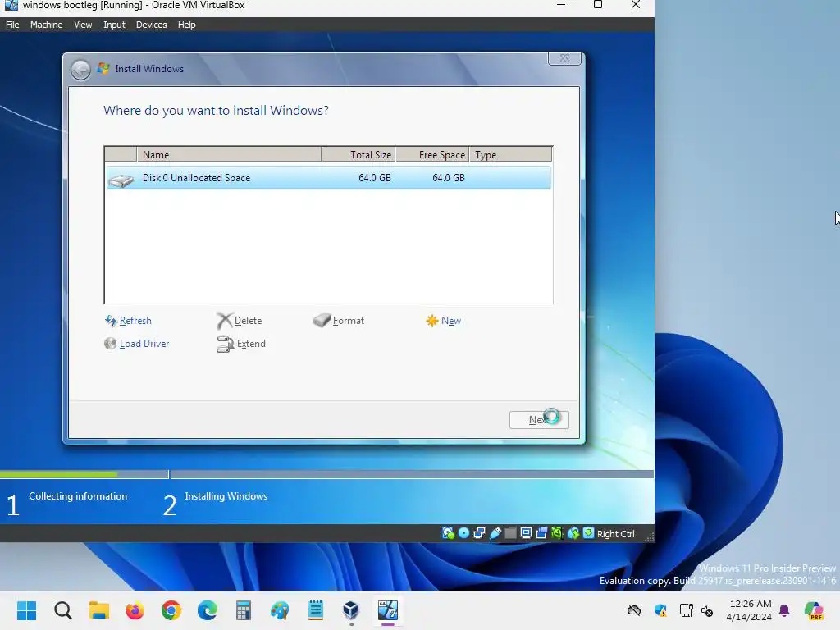Screen dimensions: 840x630
Task: Click the Load Driver link
Action: (137, 344)
